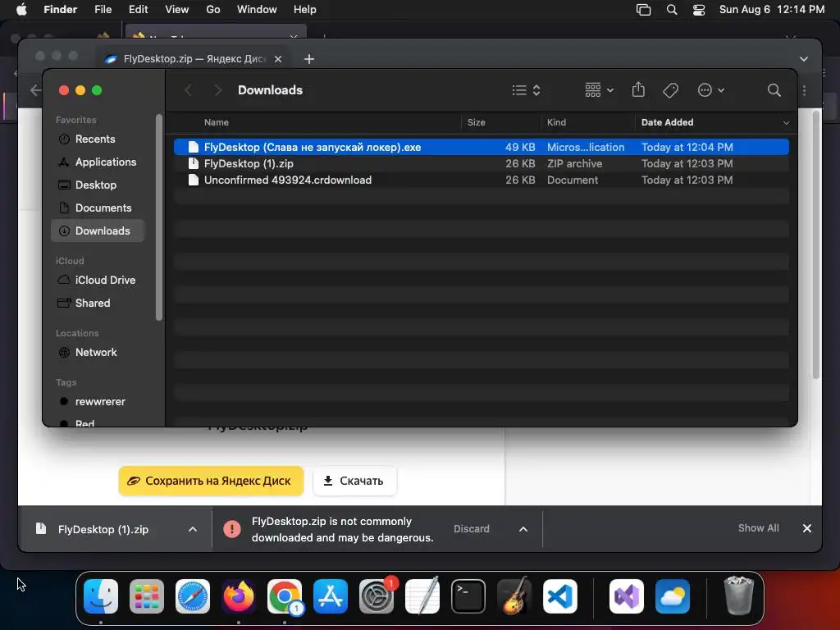Open the Group By dropdown in Finder
This screenshot has height=630, width=840.
pyautogui.click(x=599, y=90)
